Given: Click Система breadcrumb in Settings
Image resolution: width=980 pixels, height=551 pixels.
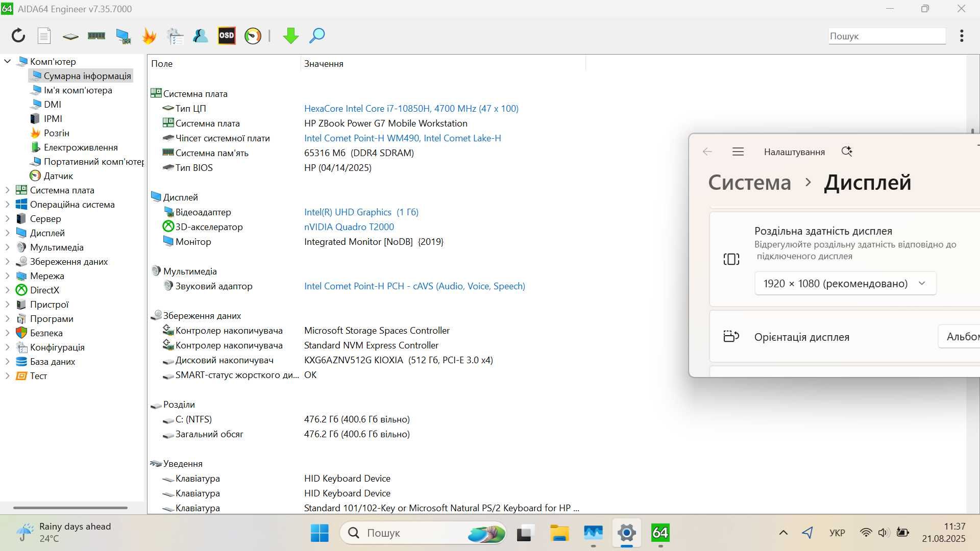Looking at the screenshot, I should click(x=749, y=182).
